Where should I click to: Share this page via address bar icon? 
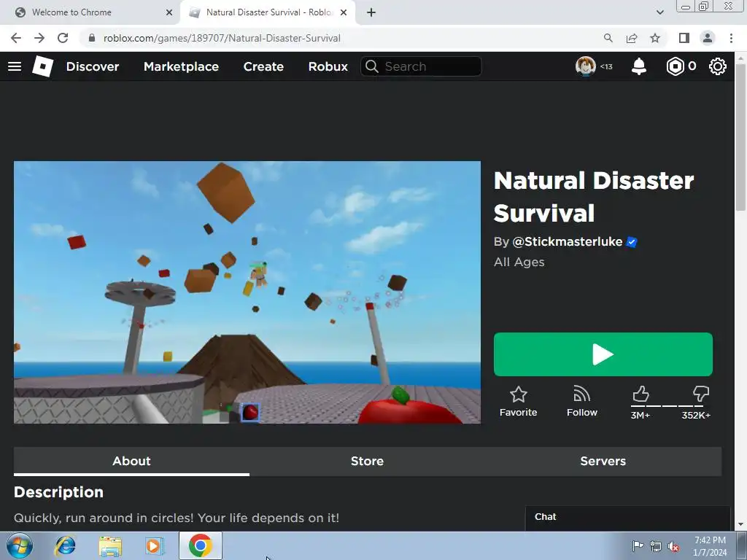632,38
